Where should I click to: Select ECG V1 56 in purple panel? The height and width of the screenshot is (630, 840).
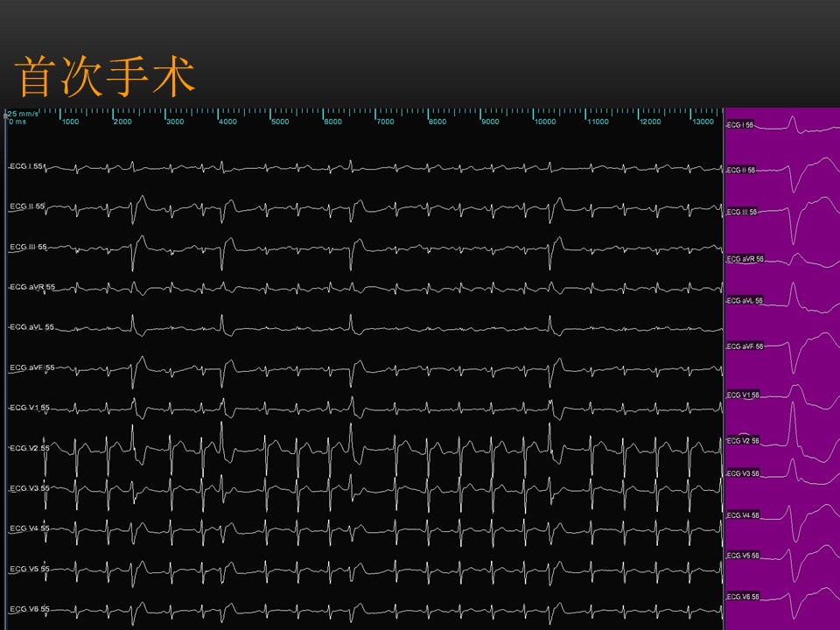pyautogui.click(x=743, y=395)
